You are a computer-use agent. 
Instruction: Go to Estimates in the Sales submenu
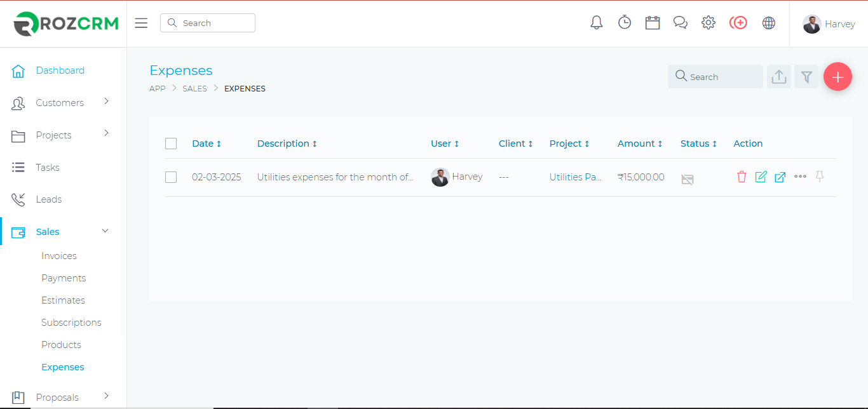[63, 300]
